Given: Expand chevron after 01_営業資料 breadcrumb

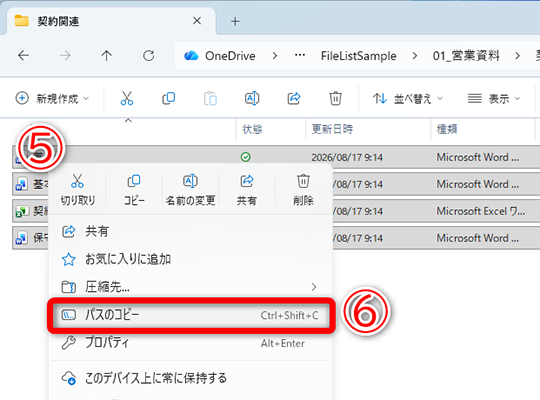Looking at the screenshot, I should 517,55.
